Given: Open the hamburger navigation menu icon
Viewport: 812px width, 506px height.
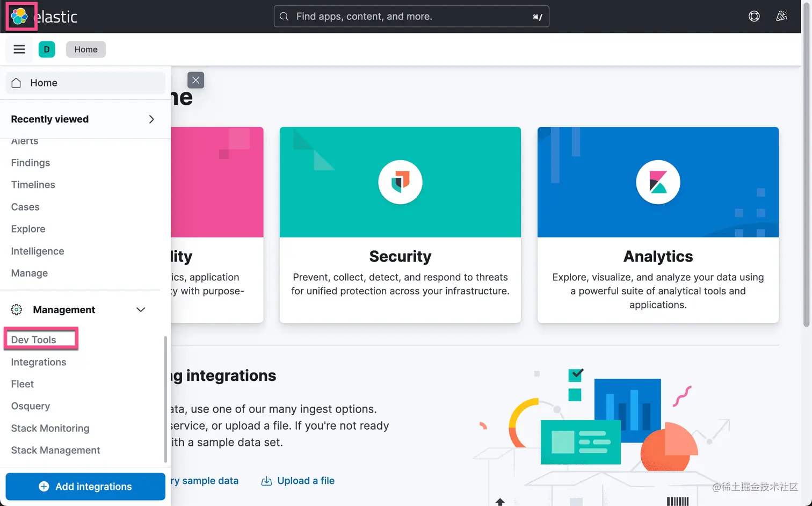Looking at the screenshot, I should [19, 49].
